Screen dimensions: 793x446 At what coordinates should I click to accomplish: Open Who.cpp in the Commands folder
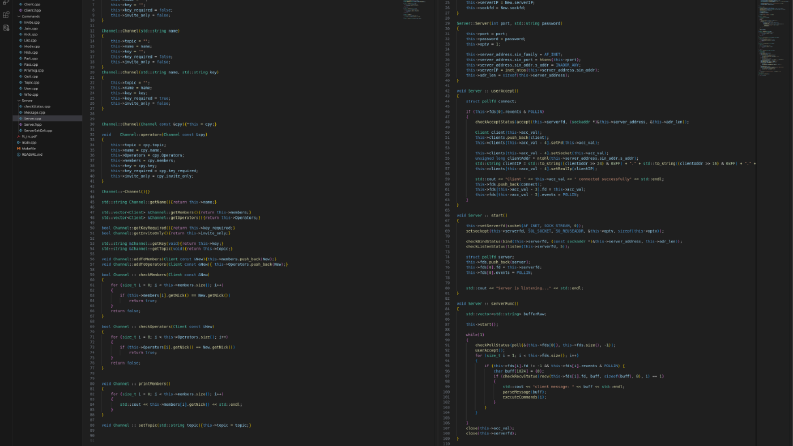click(31, 95)
